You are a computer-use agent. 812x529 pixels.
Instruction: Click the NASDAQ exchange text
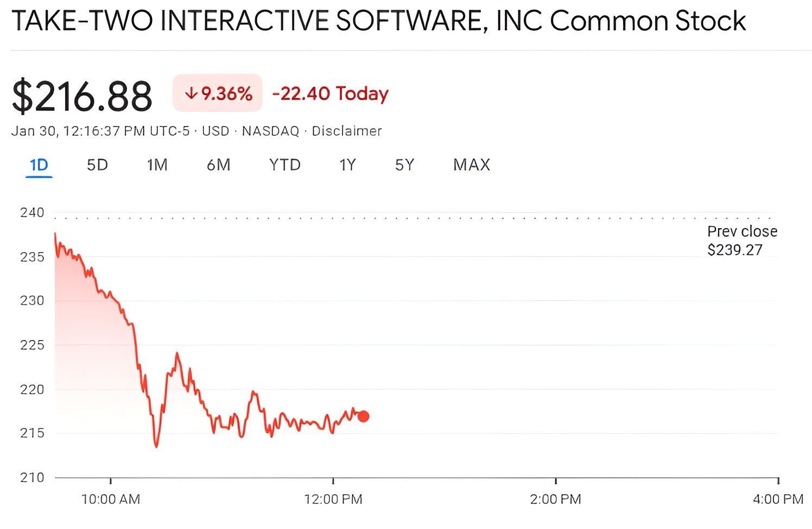coord(270,131)
